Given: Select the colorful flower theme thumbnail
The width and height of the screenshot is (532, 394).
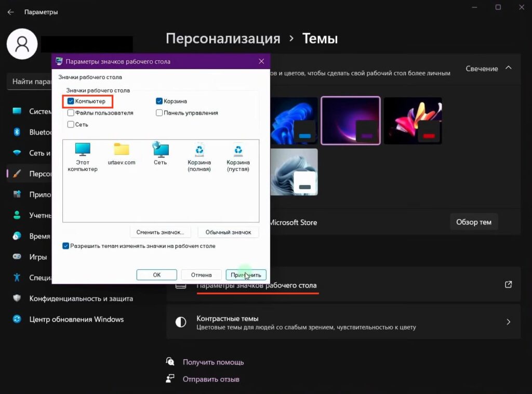Looking at the screenshot, I should [413, 121].
